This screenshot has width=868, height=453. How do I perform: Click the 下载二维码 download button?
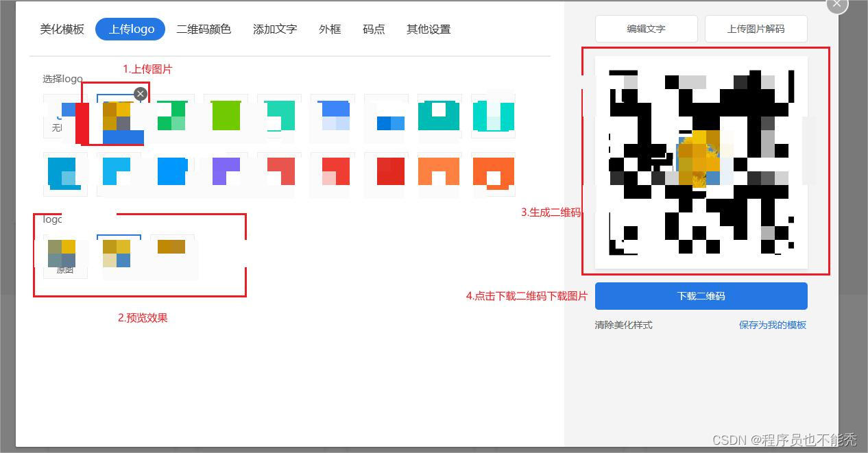coord(701,295)
